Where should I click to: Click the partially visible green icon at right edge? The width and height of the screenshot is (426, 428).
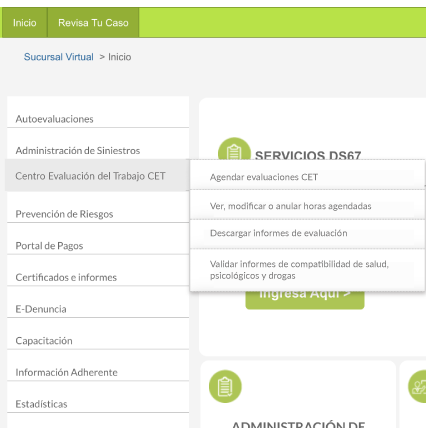[x=417, y=386]
